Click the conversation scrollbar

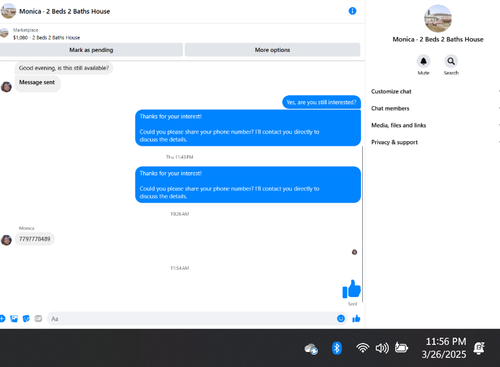click(362, 223)
